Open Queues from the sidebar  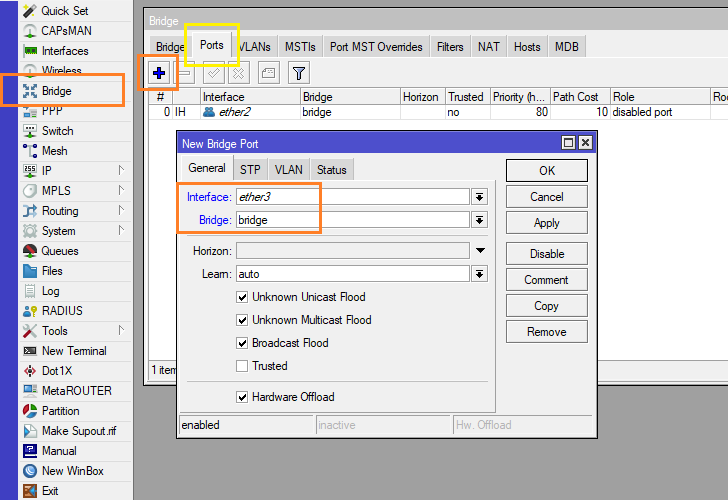pyautogui.click(x=59, y=251)
